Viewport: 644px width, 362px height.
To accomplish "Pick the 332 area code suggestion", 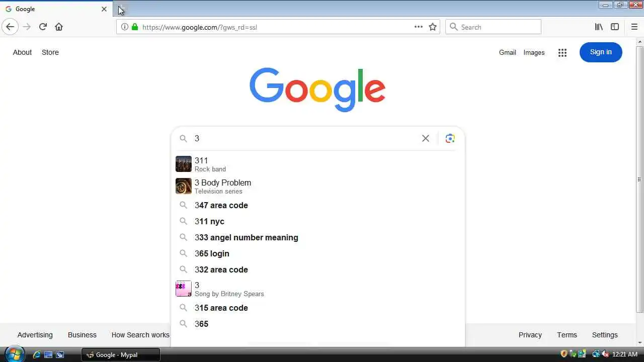I will (318, 269).
